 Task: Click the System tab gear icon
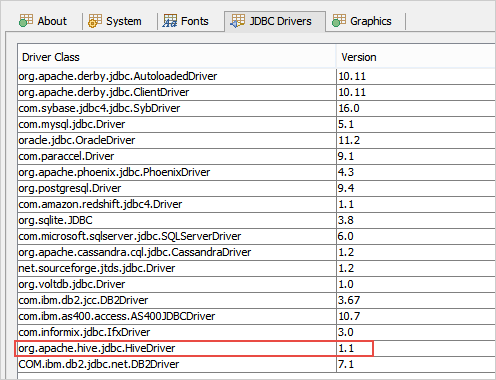95,21
